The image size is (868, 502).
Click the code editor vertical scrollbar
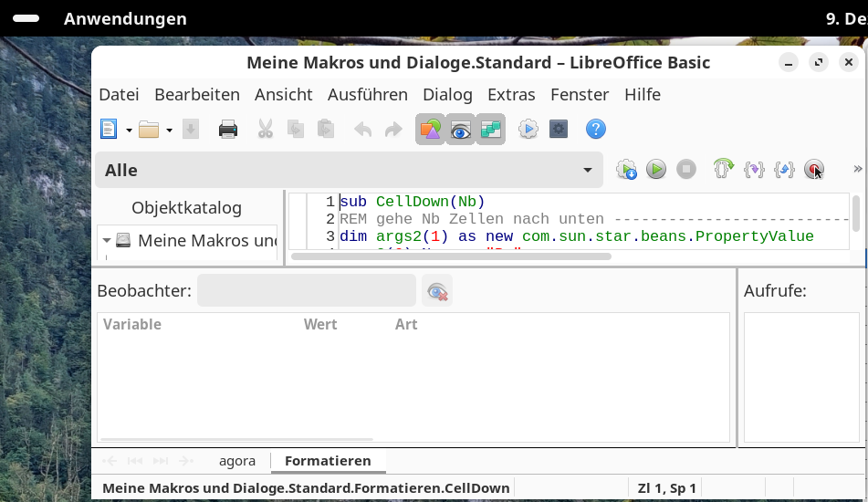tap(856, 213)
